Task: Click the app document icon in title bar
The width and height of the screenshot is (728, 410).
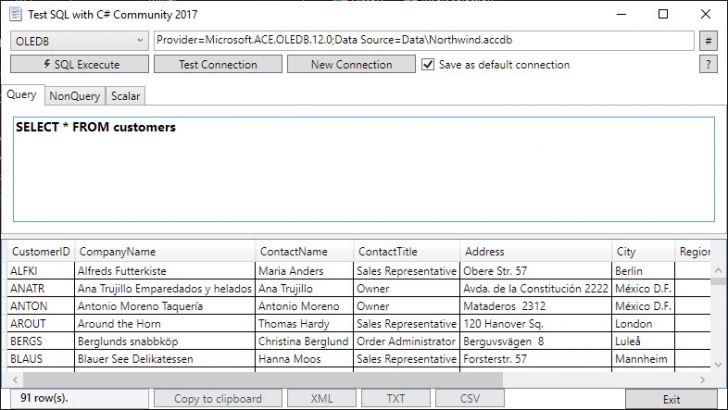Action: pyautogui.click(x=15, y=14)
